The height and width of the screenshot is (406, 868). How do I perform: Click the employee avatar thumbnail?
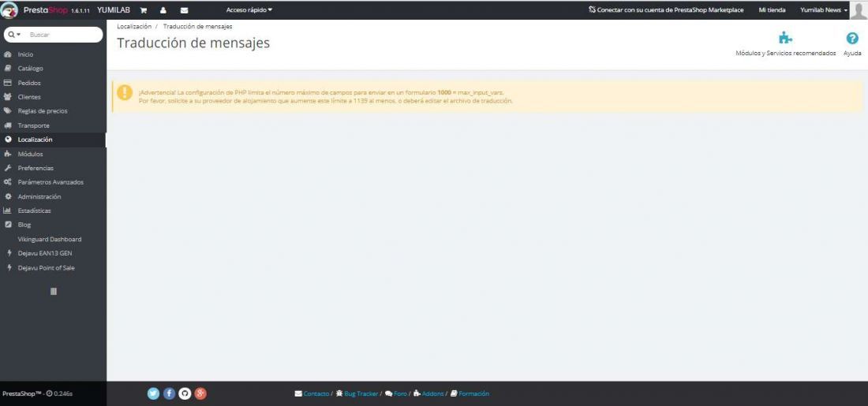[859, 10]
